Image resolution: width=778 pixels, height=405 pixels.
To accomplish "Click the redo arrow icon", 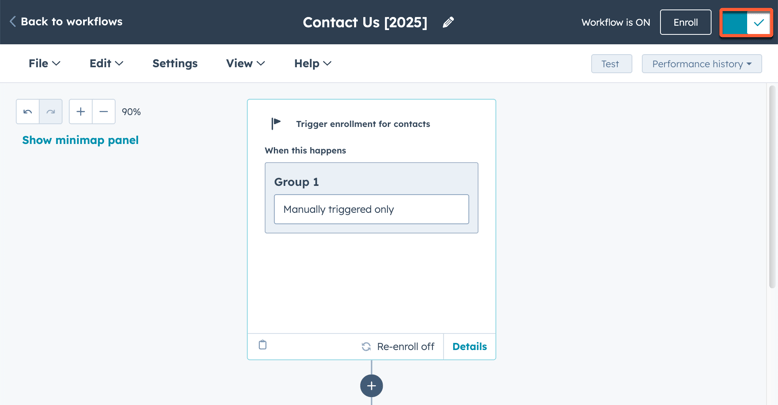I will tap(51, 112).
